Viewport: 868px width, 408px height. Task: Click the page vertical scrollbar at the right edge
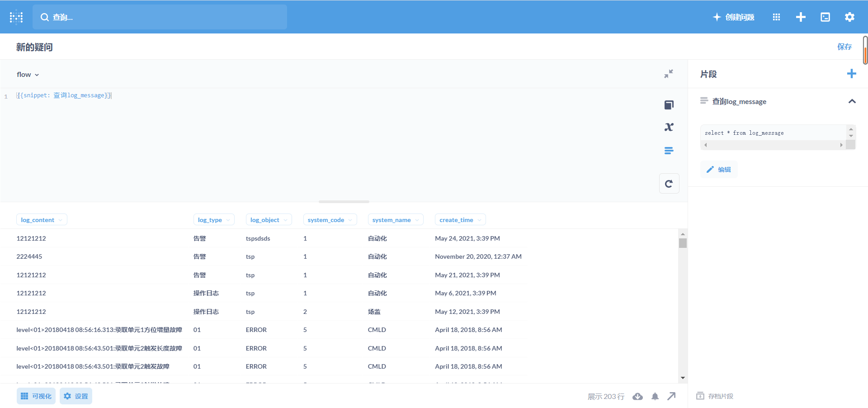[x=865, y=50]
